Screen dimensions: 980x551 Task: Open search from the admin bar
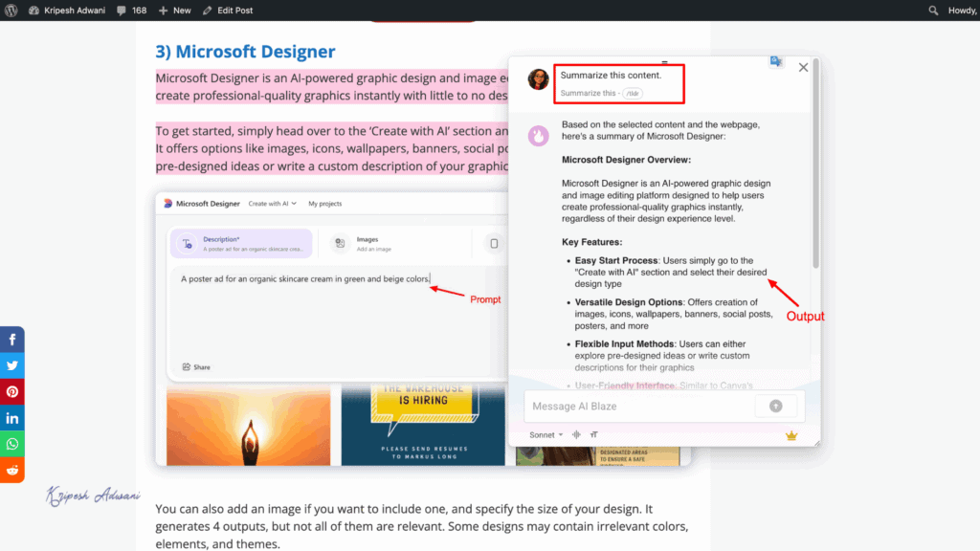click(934, 10)
